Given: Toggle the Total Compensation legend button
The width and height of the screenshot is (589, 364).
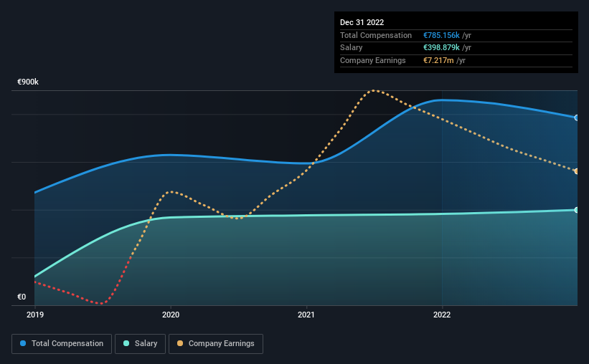Looking at the screenshot, I should 62,344.
